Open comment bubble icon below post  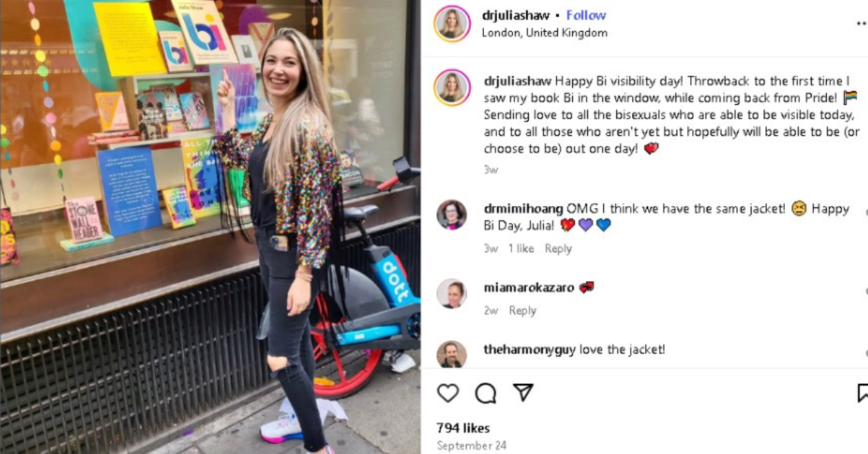coord(485,393)
